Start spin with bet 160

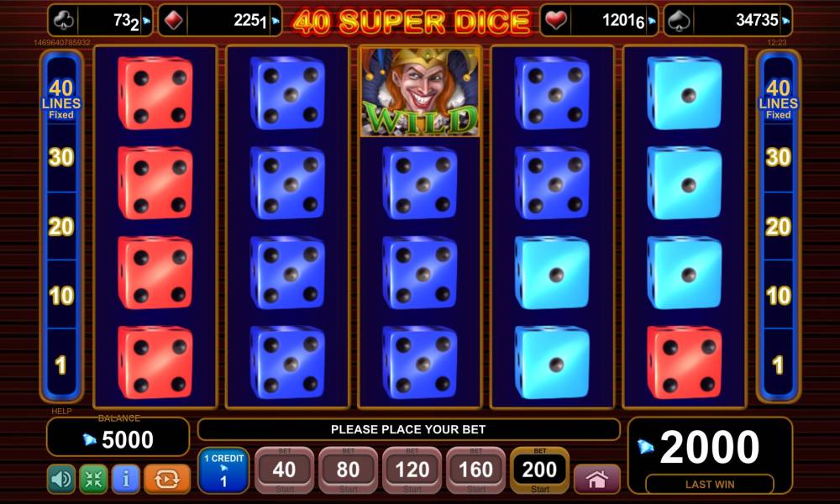pyautogui.click(x=475, y=470)
